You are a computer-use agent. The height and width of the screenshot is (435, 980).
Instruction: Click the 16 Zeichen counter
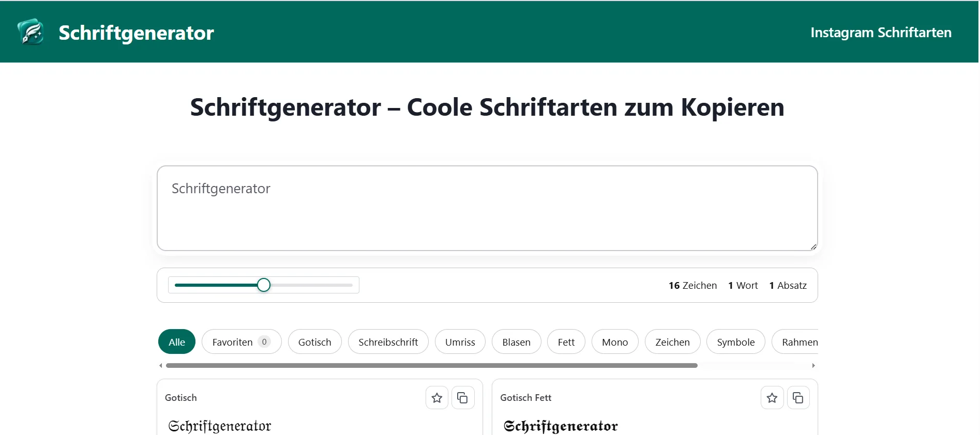tap(692, 285)
